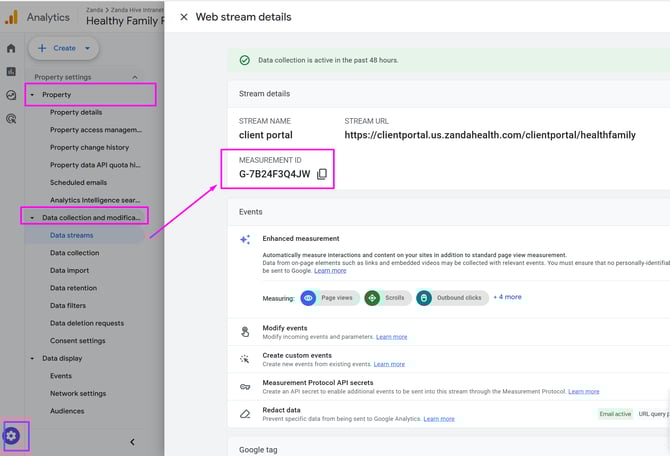Open the Admin gear icon
The height and width of the screenshot is (456, 670).
(12, 436)
